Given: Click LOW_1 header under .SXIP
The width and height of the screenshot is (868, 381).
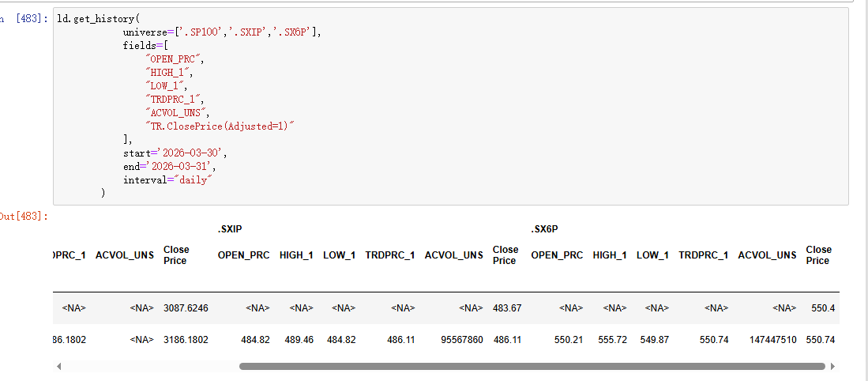Looking at the screenshot, I should (x=340, y=255).
